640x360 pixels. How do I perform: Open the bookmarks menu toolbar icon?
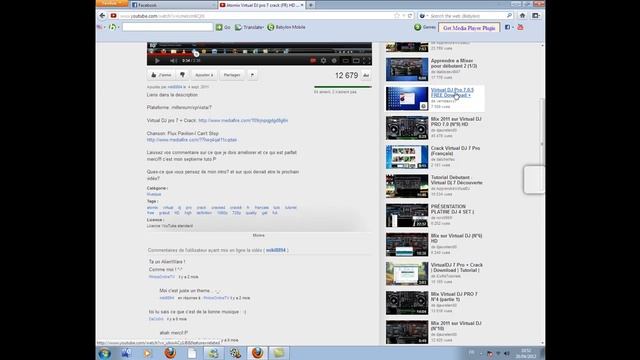[x=536, y=16]
